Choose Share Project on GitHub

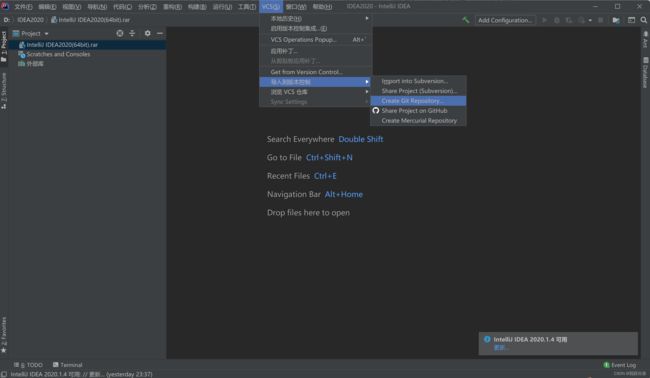coord(418,111)
